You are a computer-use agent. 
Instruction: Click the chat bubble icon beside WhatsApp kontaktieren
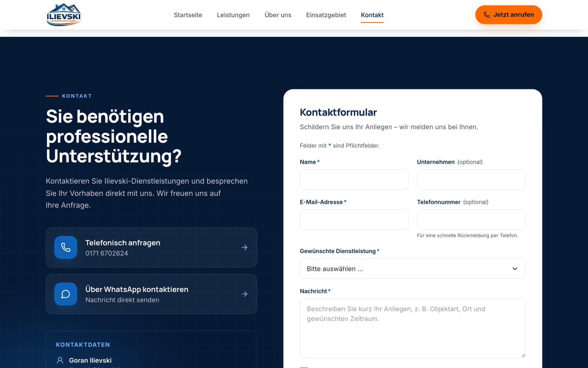point(66,294)
